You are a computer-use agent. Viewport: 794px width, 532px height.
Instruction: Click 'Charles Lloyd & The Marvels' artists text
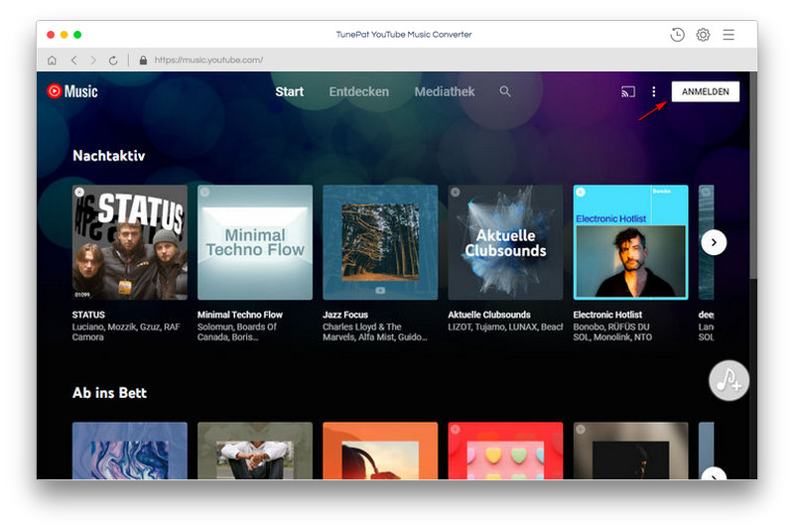(375, 332)
